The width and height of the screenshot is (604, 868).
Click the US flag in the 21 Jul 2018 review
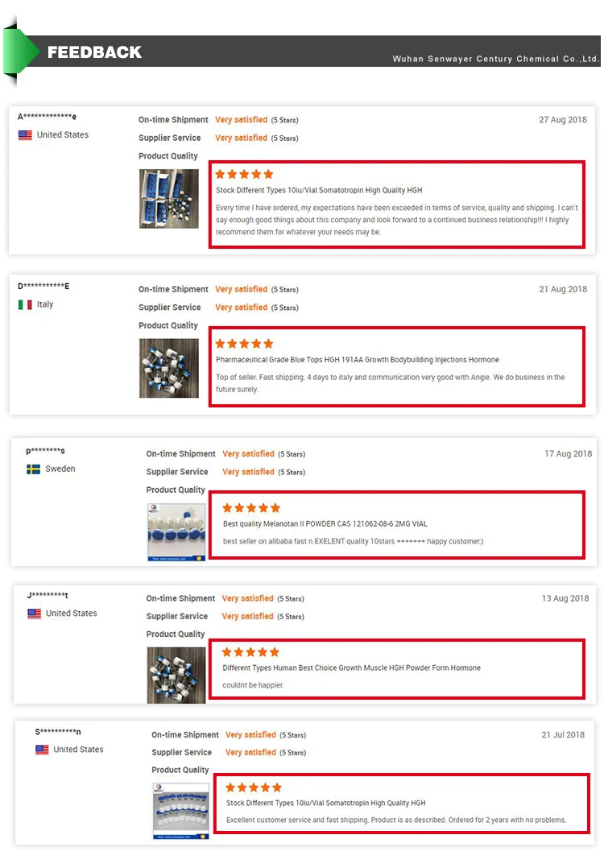pyautogui.click(x=42, y=750)
